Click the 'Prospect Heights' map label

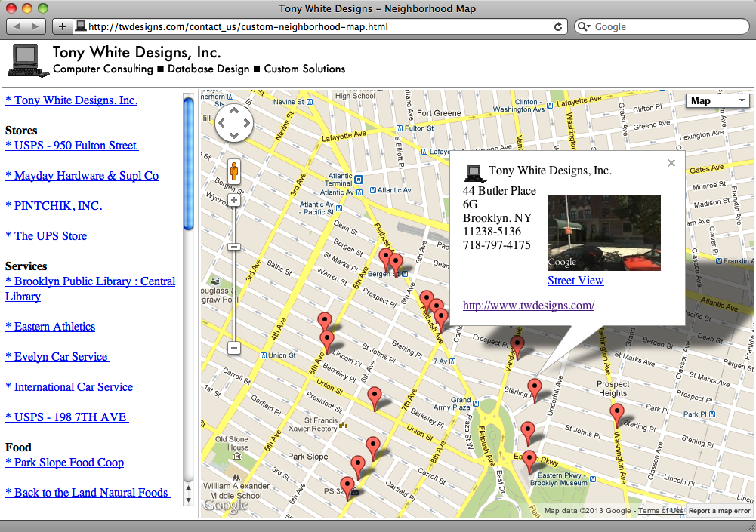pos(613,389)
